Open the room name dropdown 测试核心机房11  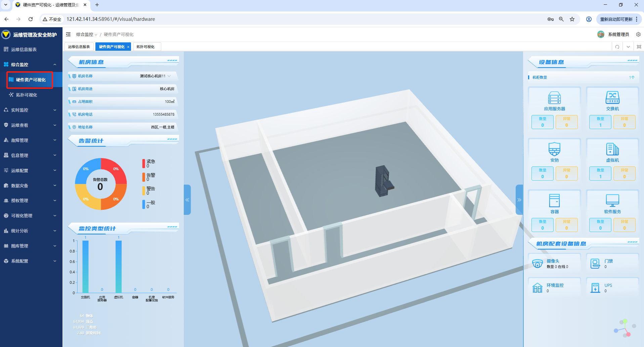click(155, 76)
